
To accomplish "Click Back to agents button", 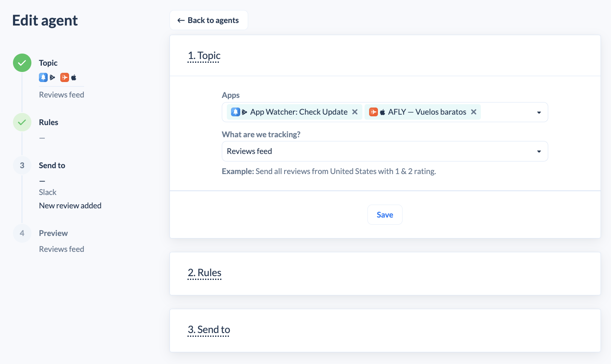I will [x=208, y=20].
